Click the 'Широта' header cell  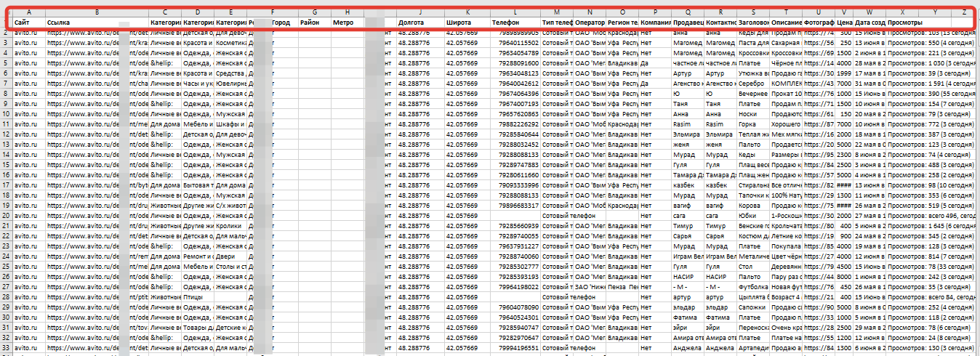point(467,23)
